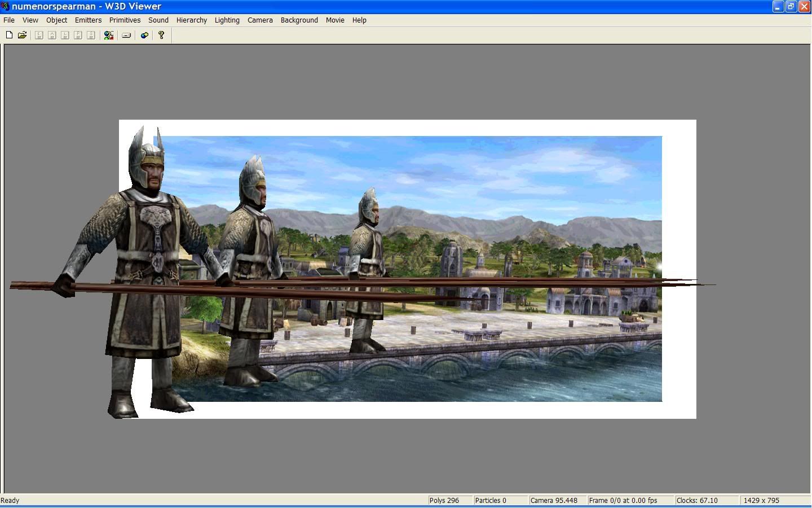Click the "1429 x 795" resolution status entry
Viewport: 812px width, 508px height.
pos(761,500)
